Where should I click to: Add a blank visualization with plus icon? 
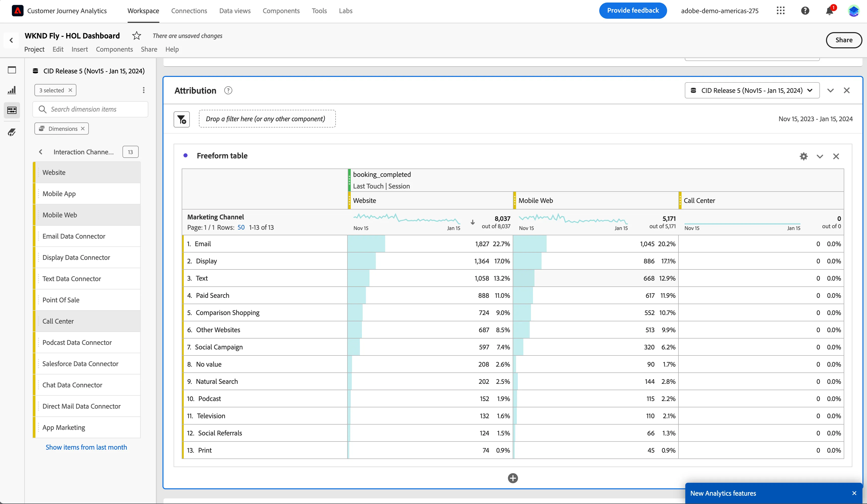click(x=513, y=478)
